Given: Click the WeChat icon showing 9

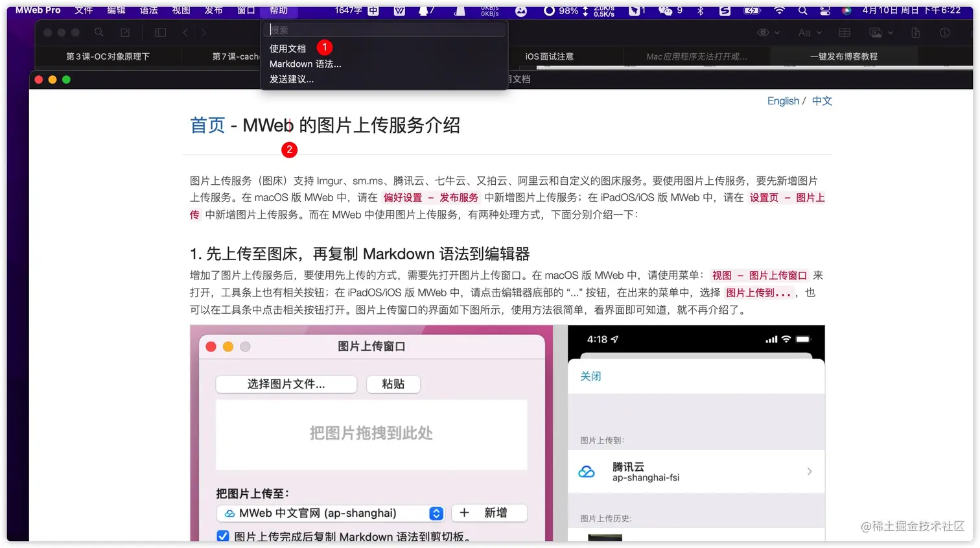Looking at the screenshot, I should point(670,10).
